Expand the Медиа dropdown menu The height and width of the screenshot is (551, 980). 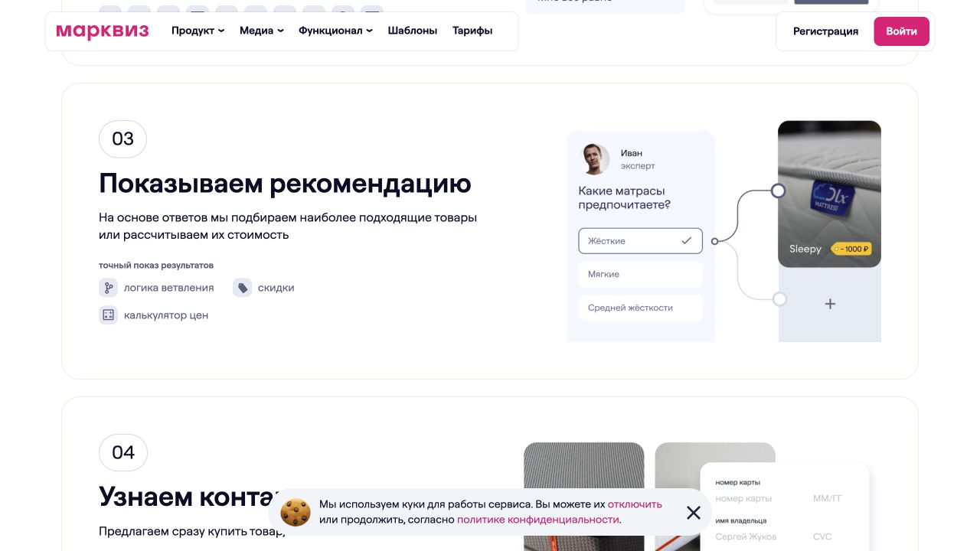pyautogui.click(x=261, y=31)
